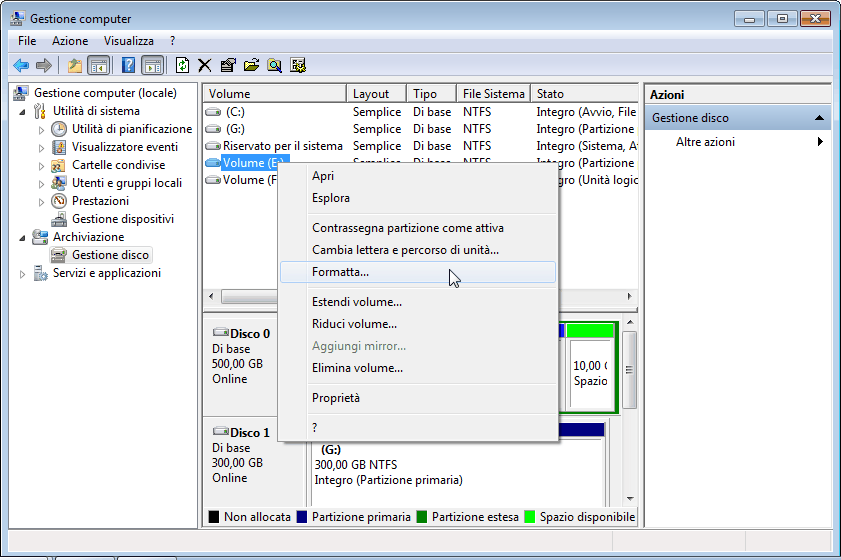Click the Gestione dispositivi icon
Viewport: 841px width, 560px height.
[x=59, y=219]
